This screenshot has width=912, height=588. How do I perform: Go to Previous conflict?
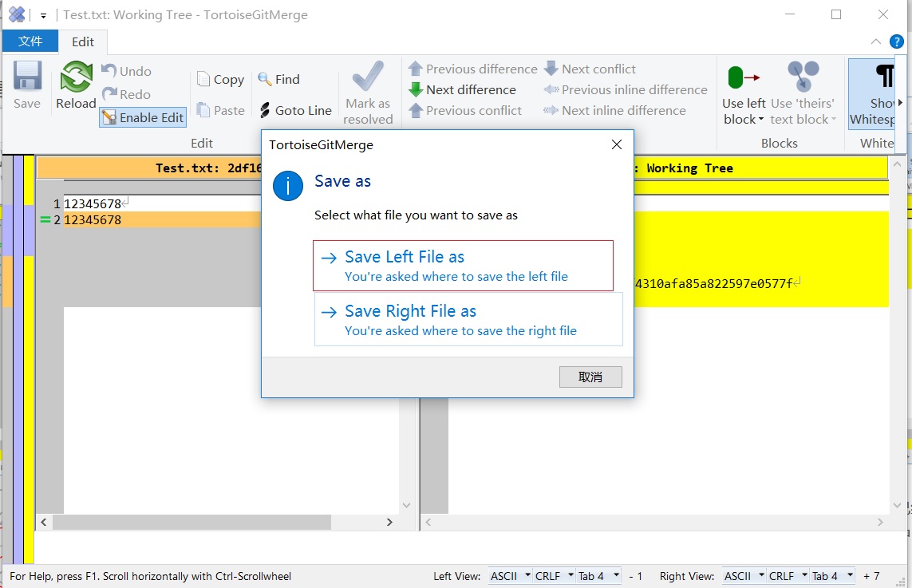pyautogui.click(x=465, y=111)
